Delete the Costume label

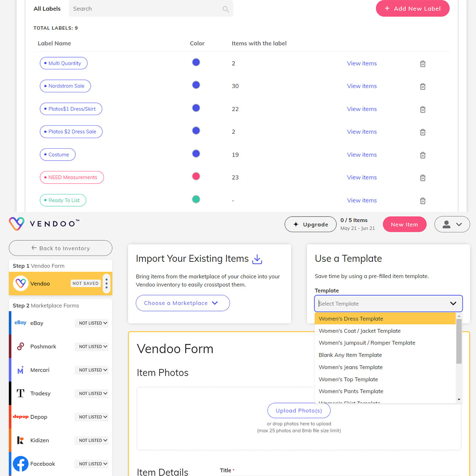423,155
